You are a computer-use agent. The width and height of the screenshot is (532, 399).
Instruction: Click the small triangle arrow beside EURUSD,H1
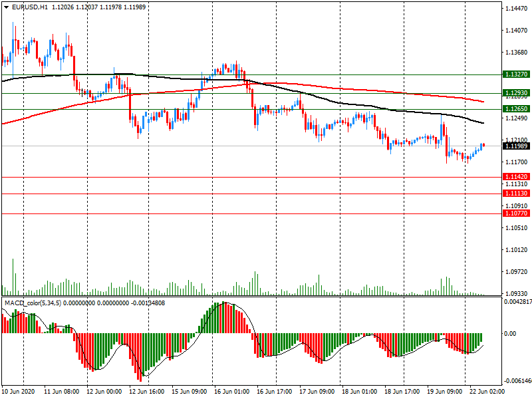[x=5, y=7]
